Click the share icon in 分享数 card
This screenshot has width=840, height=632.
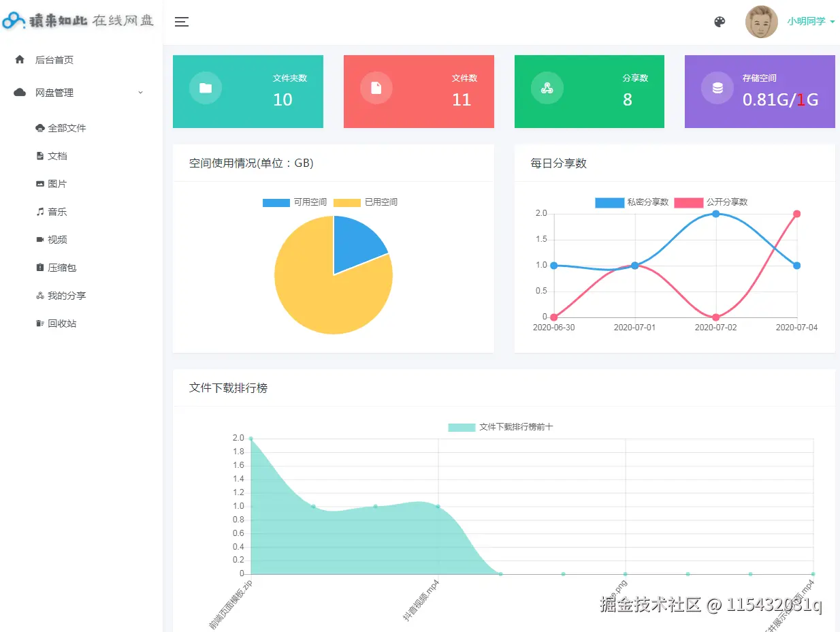pyautogui.click(x=547, y=88)
